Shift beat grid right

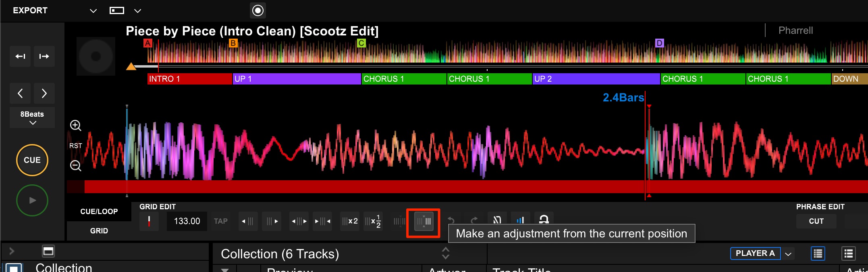pos(272,221)
